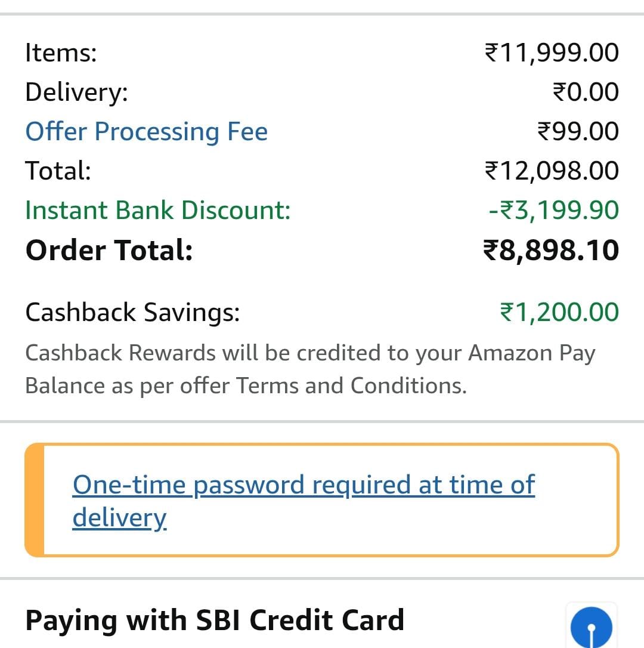This screenshot has height=648, width=644.
Task: Tap the ₹1,200.00 cashback amount
Action: click(559, 312)
